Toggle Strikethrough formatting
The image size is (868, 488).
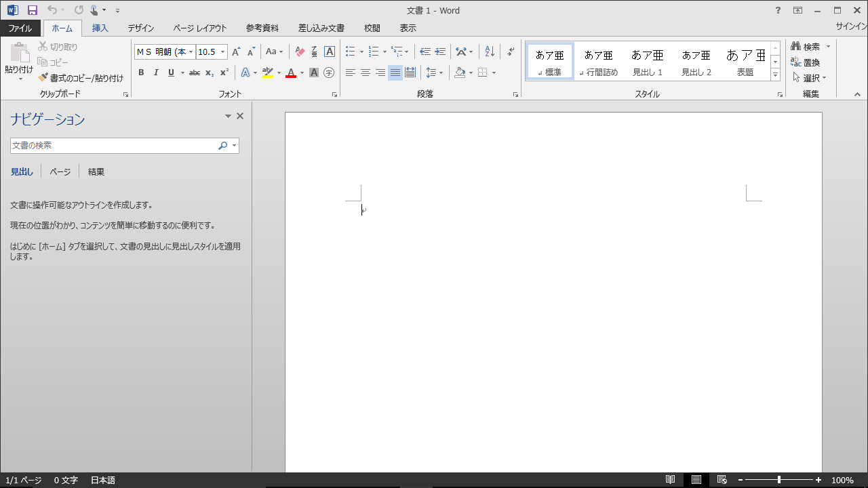[x=195, y=73]
